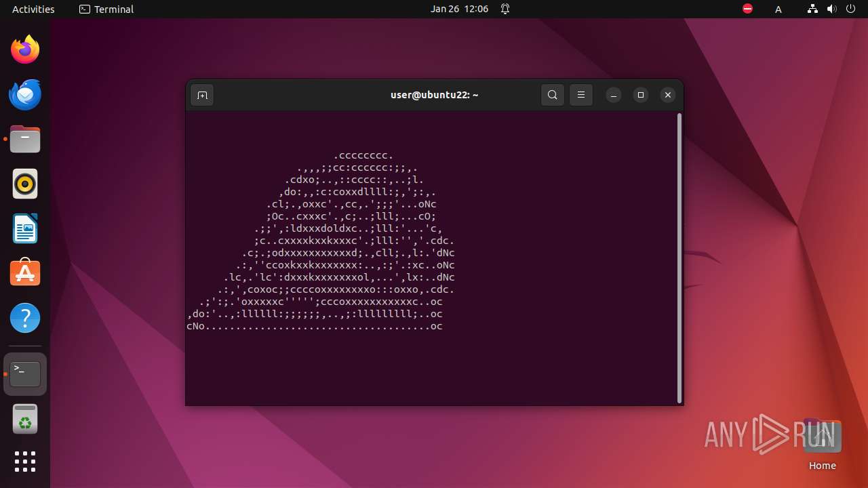
Task: Open the clock and calendar panel
Action: [459, 9]
